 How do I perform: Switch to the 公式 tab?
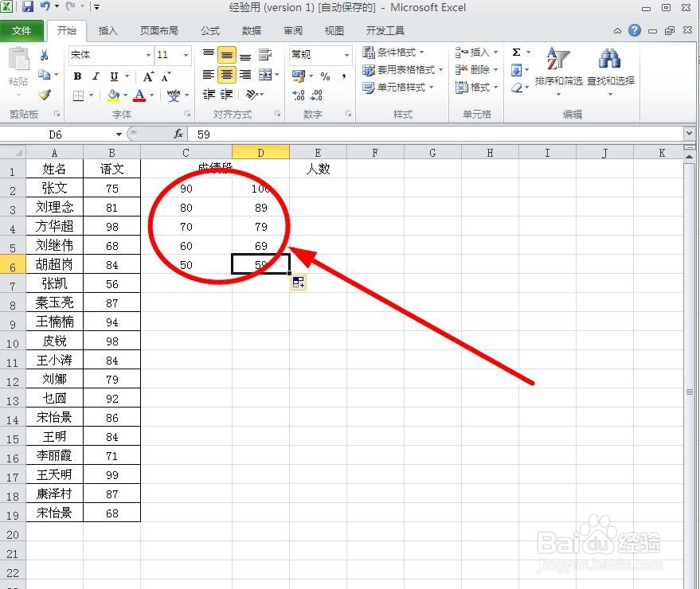(x=209, y=31)
